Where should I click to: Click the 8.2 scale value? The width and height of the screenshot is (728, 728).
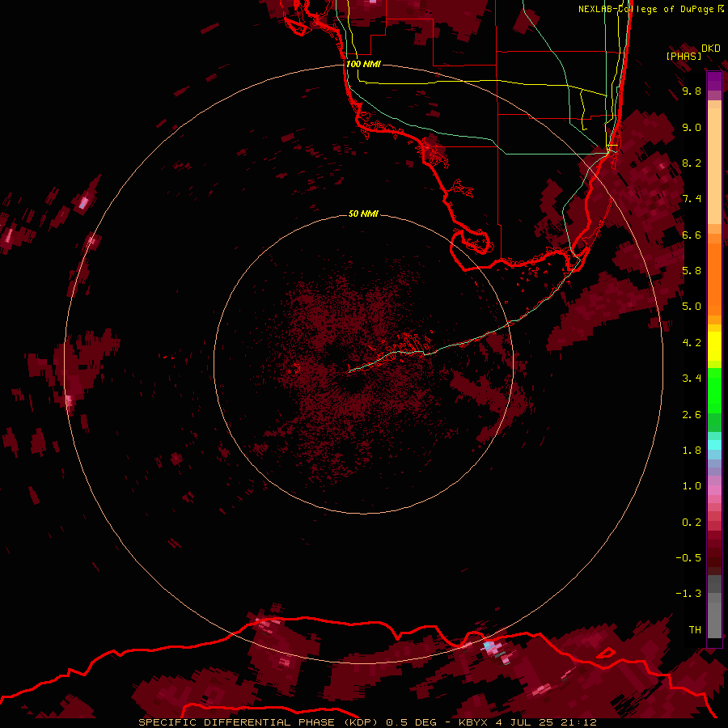click(692, 163)
